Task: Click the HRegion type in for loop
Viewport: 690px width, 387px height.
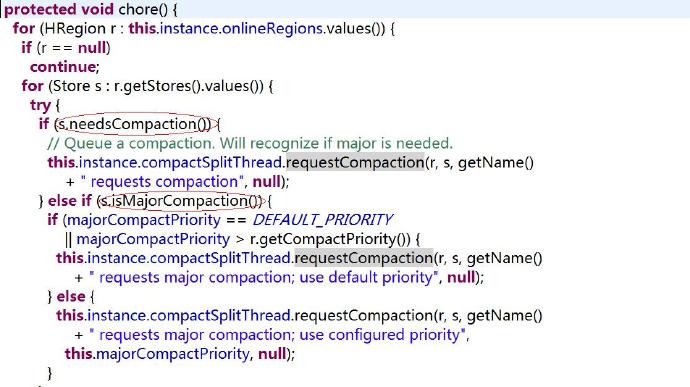Action: tap(74, 29)
